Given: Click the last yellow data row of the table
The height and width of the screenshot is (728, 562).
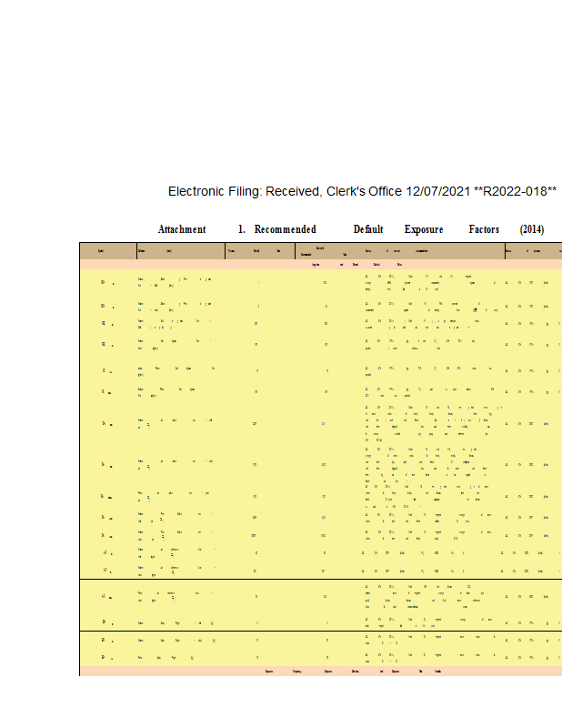Looking at the screenshot, I should point(318,656).
